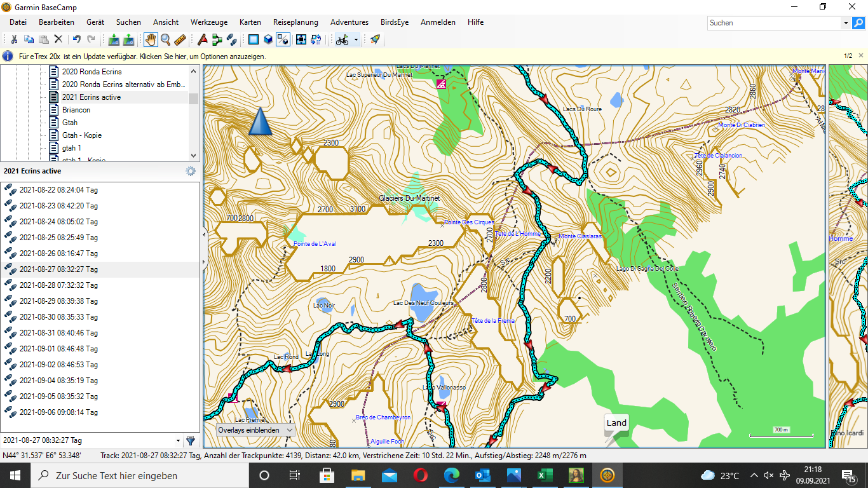This screenshot has width=868, height=488.
Task: Click the new waypoint flag tool
Action: click(203, 39)
